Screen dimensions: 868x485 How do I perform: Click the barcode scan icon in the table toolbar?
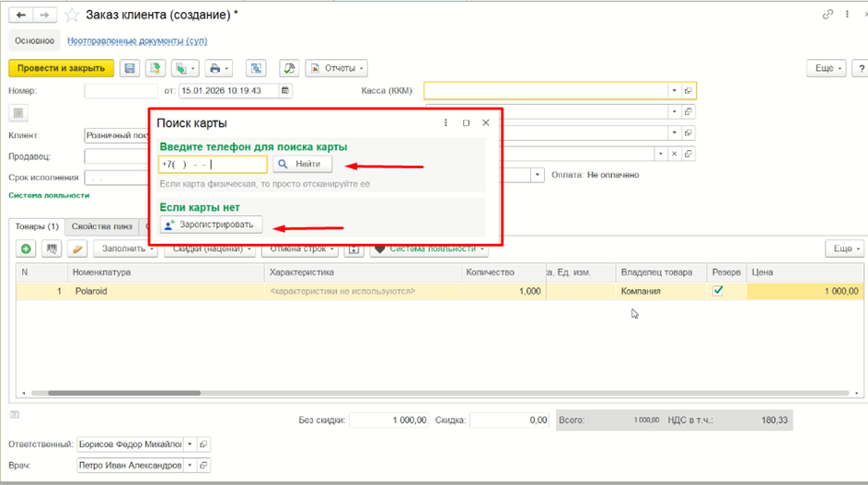[x=52, y=248]
